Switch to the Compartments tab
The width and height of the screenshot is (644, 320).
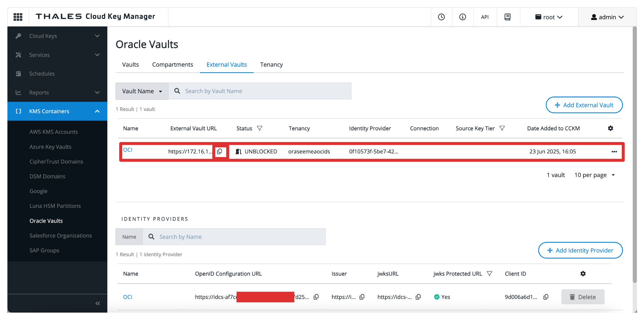pyautogui.click(x=172, y=65)
